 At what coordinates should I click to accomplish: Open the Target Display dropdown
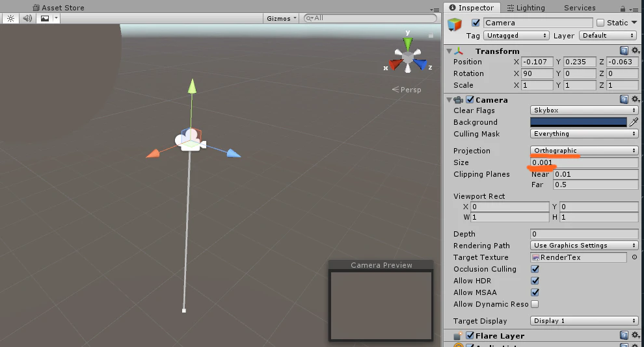pos(584,321)
